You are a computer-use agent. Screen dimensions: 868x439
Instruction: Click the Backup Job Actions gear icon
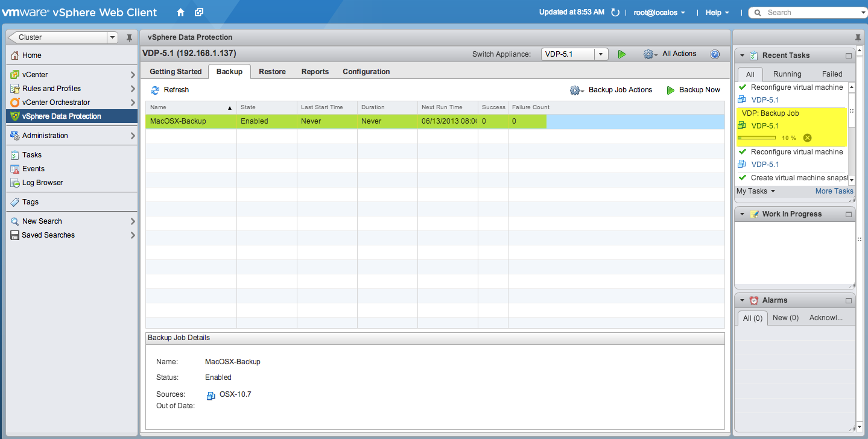coord(576,90)
